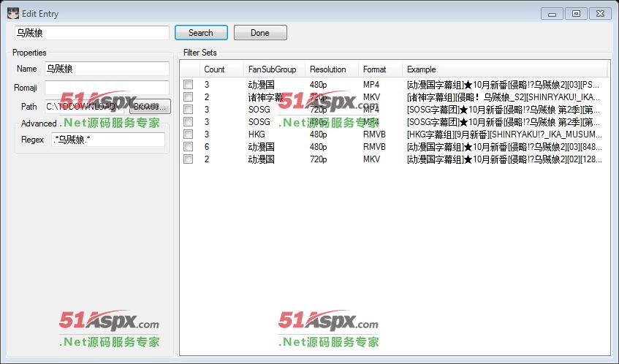Sort the list by Count column header
This screenshot has width=619, height=364.
pyautogui.click(x=221, y=69)
